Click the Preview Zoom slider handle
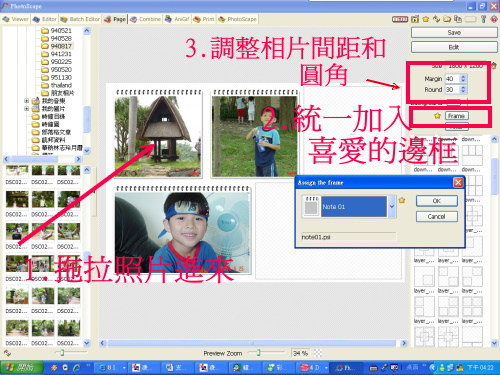Screen dimensions: 500x375 pyautogui.click(x=258, y=352)
